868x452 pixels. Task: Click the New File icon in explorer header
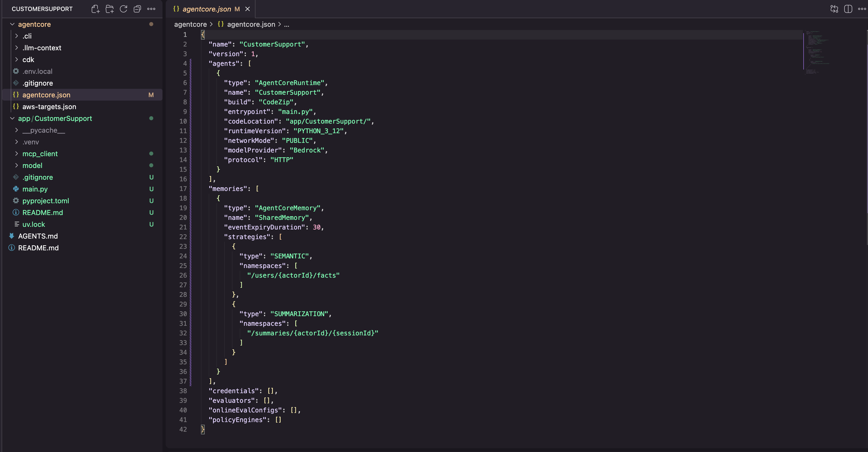coord(95,9)
